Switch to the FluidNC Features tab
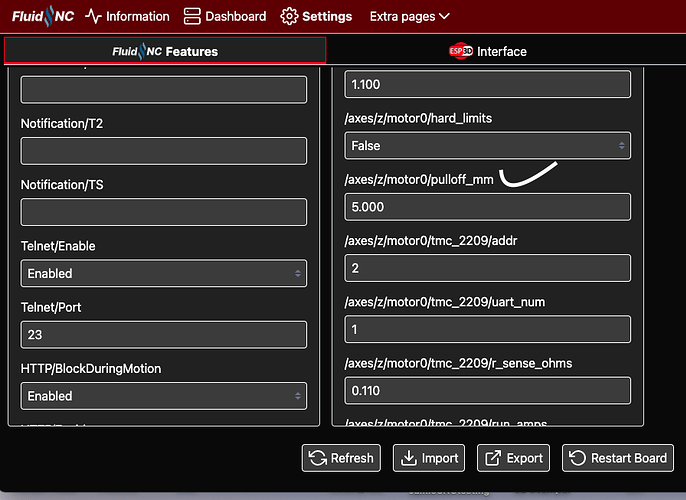The width and height of the screenshot is (686, 500). pyautogui.click(x=165, y=51)
